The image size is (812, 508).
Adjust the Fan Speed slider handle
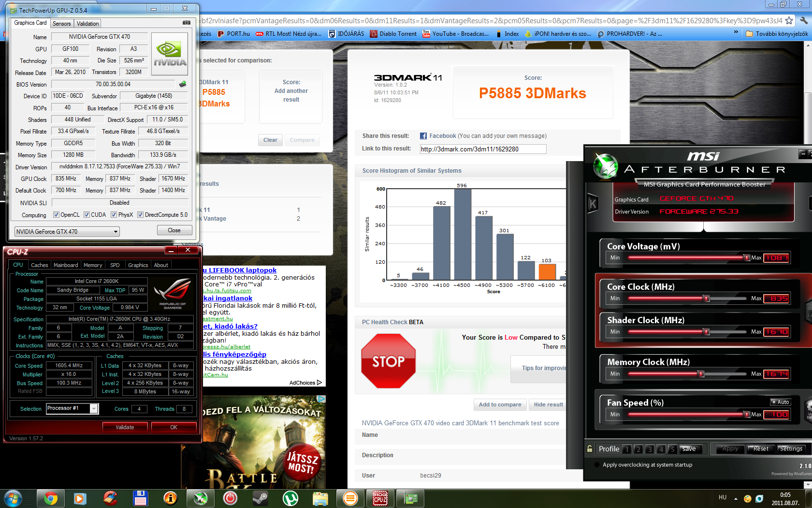click(747, 415)
